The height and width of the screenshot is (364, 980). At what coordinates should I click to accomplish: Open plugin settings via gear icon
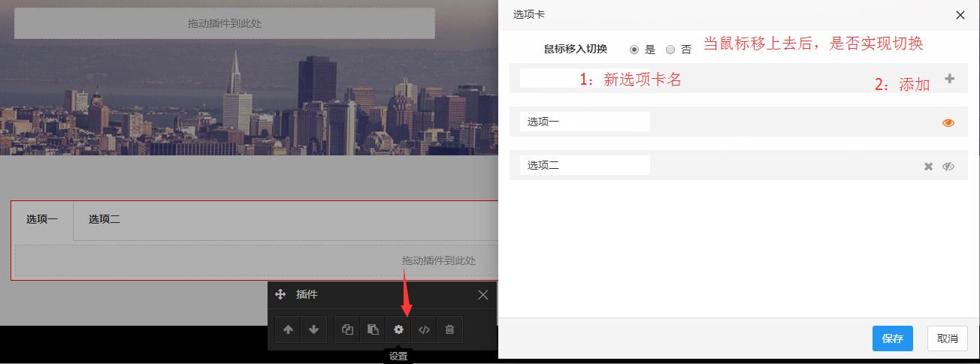point(398,329)
